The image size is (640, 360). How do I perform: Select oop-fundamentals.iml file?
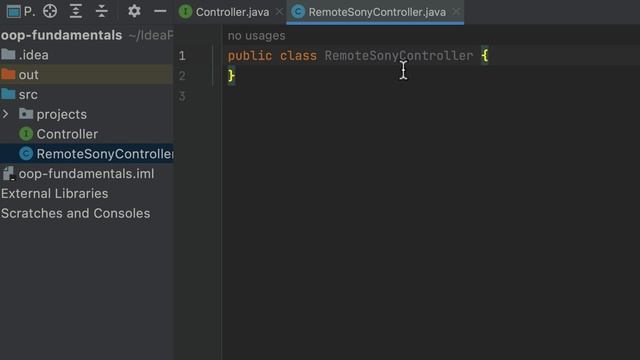coord(86,173)
